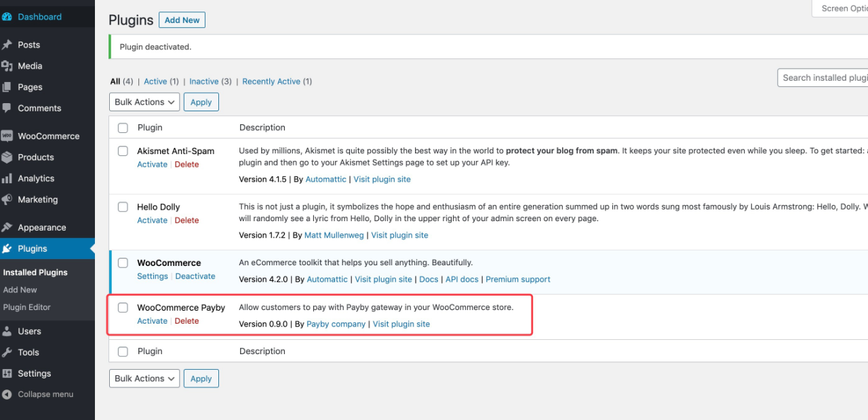Click Activate under WooCommerce Payby
The image size is (868, 420).
click(152, 321)
